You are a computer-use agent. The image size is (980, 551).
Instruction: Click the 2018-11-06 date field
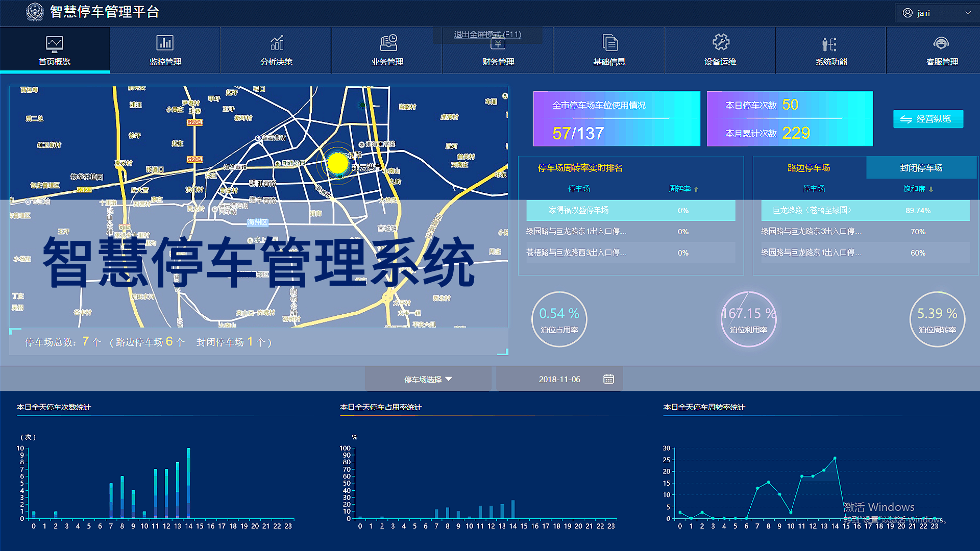pyautogui.click(x=559, y=379)
